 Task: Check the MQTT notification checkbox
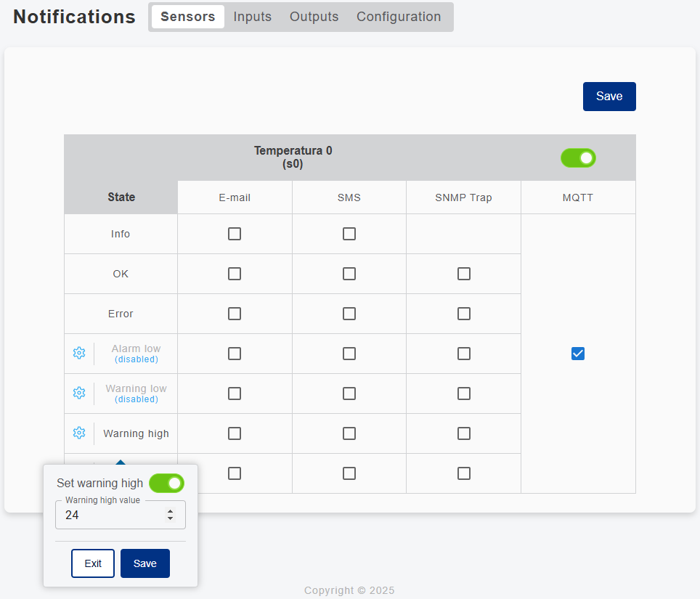[578, 354]
